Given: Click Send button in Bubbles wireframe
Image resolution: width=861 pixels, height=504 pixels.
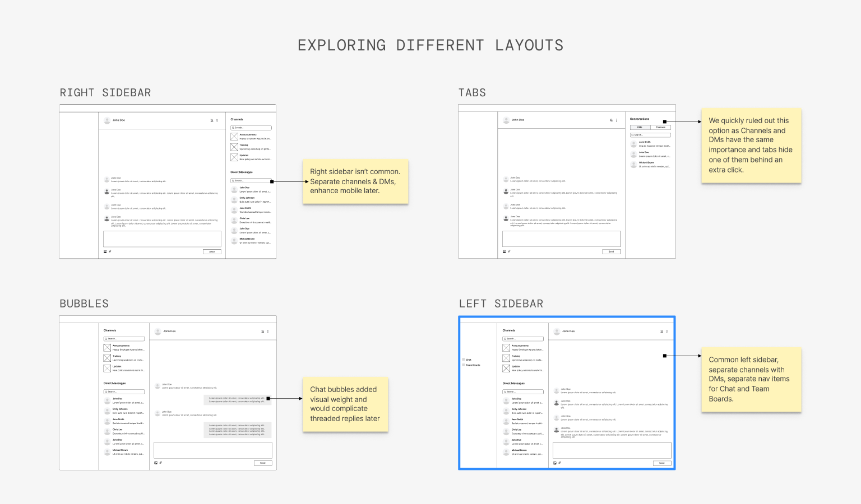Looking at the screenshot, I should tap(263, 463).
